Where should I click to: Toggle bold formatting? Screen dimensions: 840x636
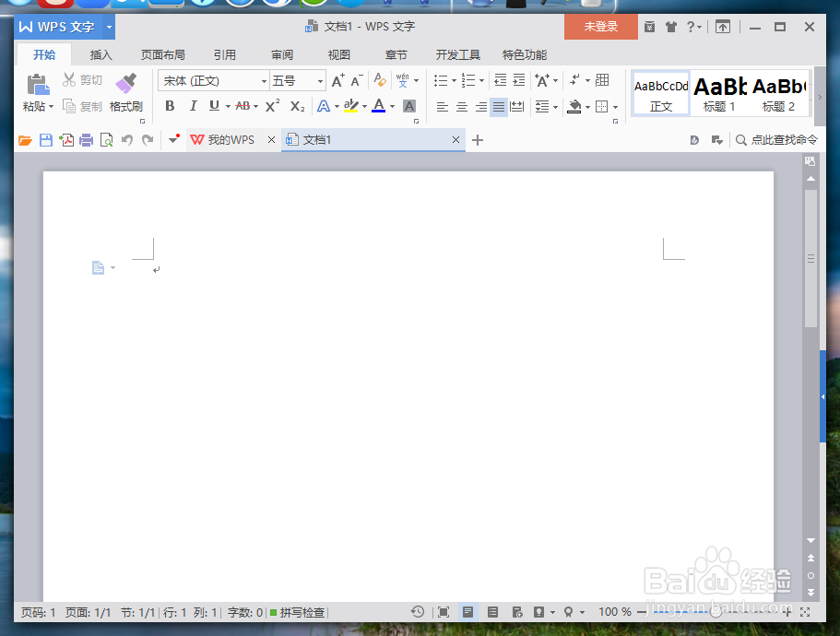170,107
